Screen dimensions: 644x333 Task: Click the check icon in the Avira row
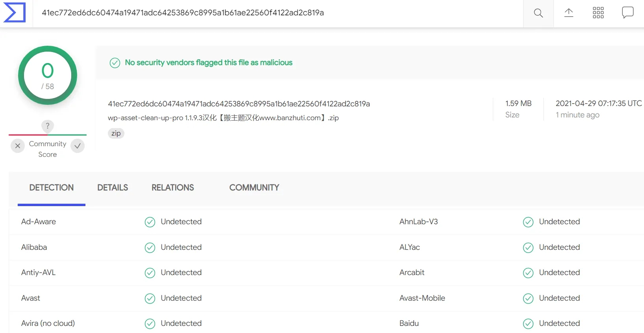[x=150, y=324]
